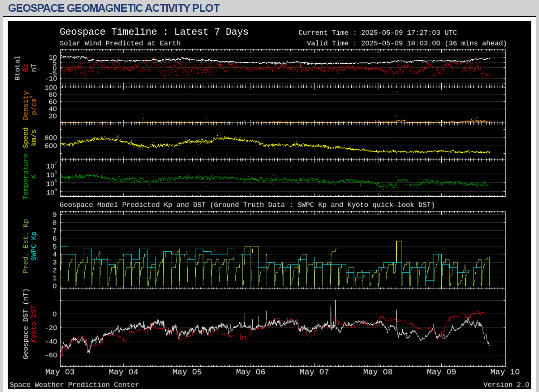Viewport: 539px width, 392px height.
Task: Click the Geospace Geomagnetic Activity Plot heading
Action: (x=114, y=8)
